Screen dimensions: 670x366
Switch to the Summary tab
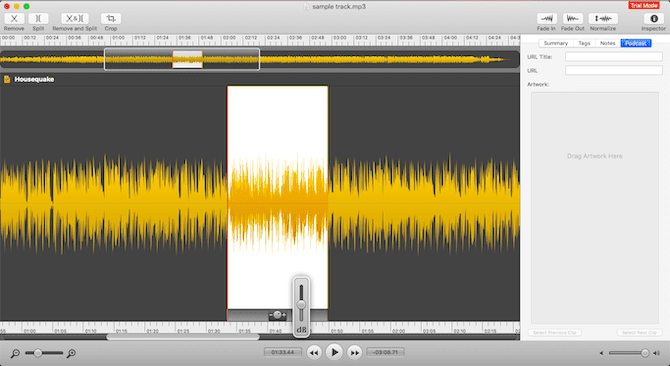[555, 43]
